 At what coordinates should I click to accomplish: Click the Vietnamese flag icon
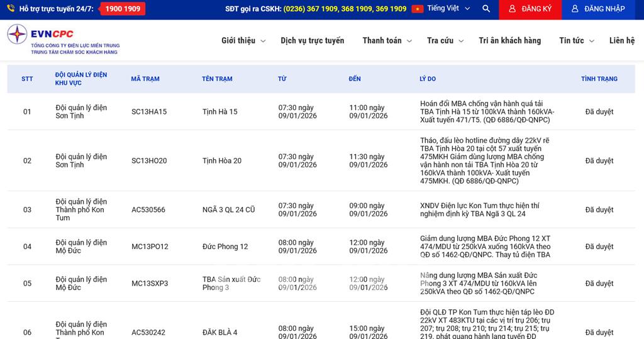(418, 9)
